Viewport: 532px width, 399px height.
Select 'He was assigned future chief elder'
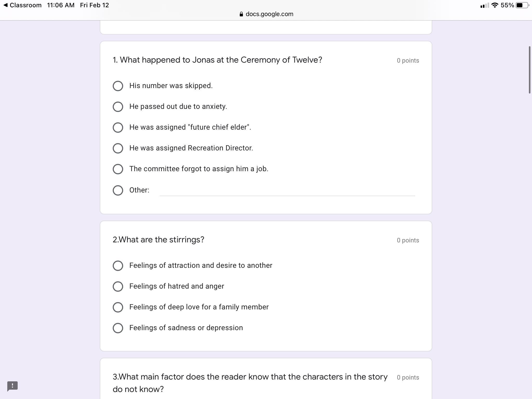pos(118,128)
